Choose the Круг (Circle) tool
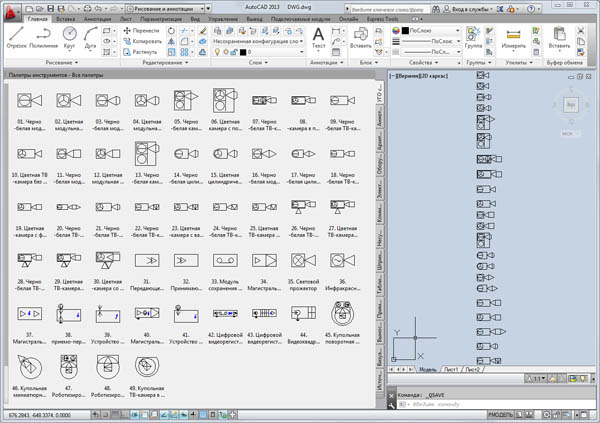Image resolution: width=600 pixels, height=423 pixels. 70,35
